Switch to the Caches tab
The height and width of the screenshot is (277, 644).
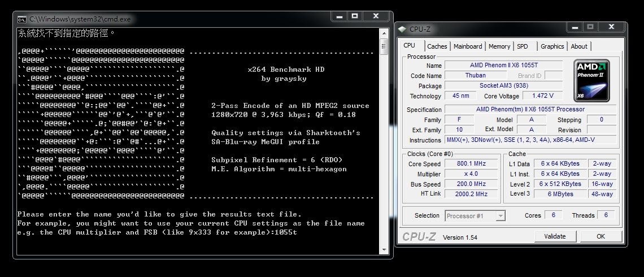click(x=437, y=46)
